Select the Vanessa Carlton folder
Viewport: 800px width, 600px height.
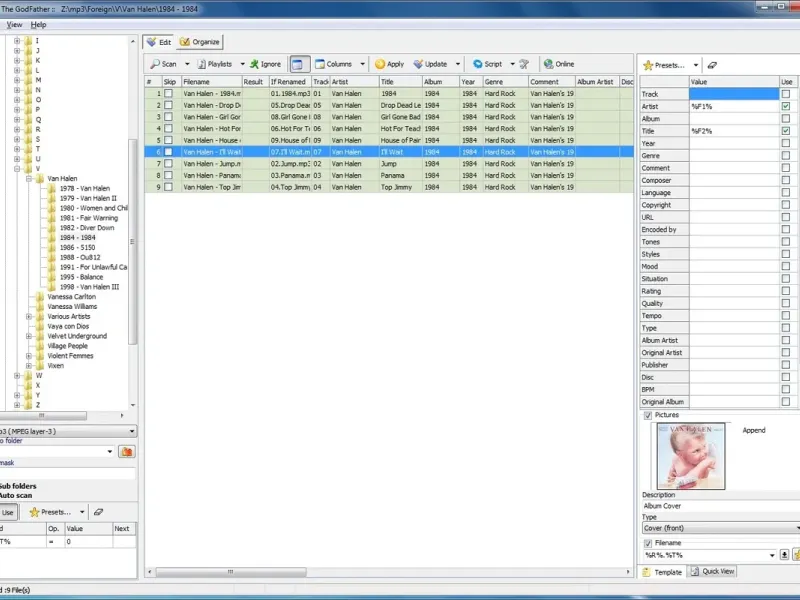(71, 297)
